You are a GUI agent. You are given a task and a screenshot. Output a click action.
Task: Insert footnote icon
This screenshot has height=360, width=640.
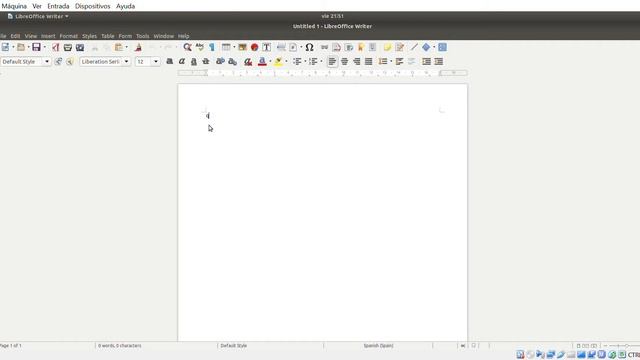[336, 47]
